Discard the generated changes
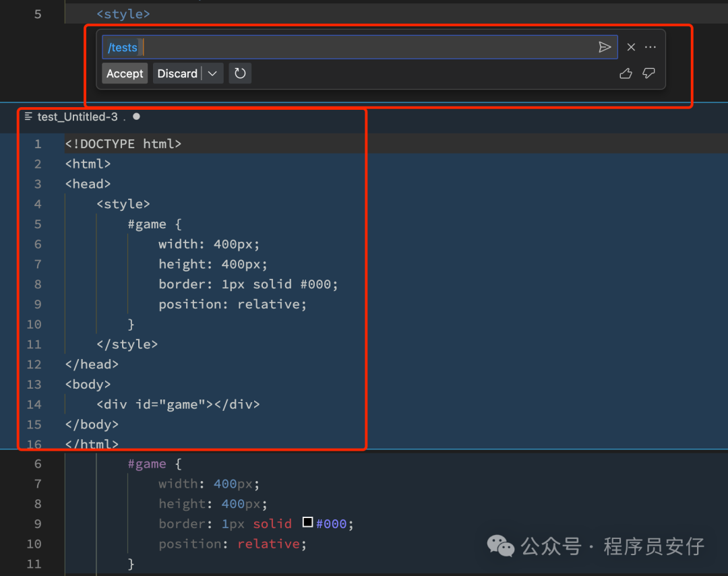Viewport: 728px width, 576px height. click(177, 73)
